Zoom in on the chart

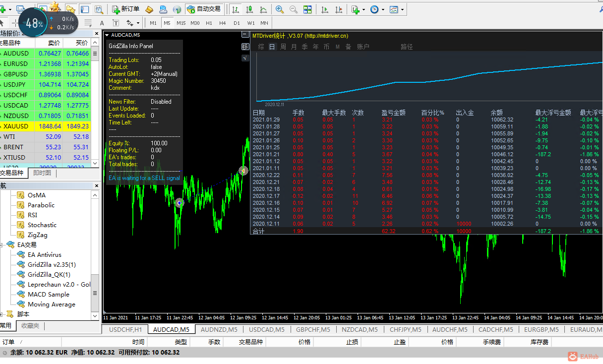pyautogui.click(x=280, y=9)
